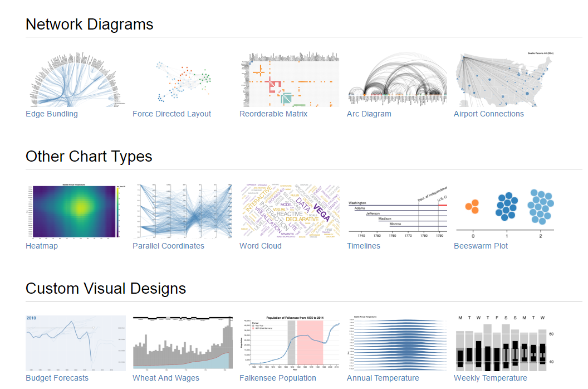Open the Weekly Temperature text link
Image resolution: width=588 pixels, height=389 pixels.
490,378
